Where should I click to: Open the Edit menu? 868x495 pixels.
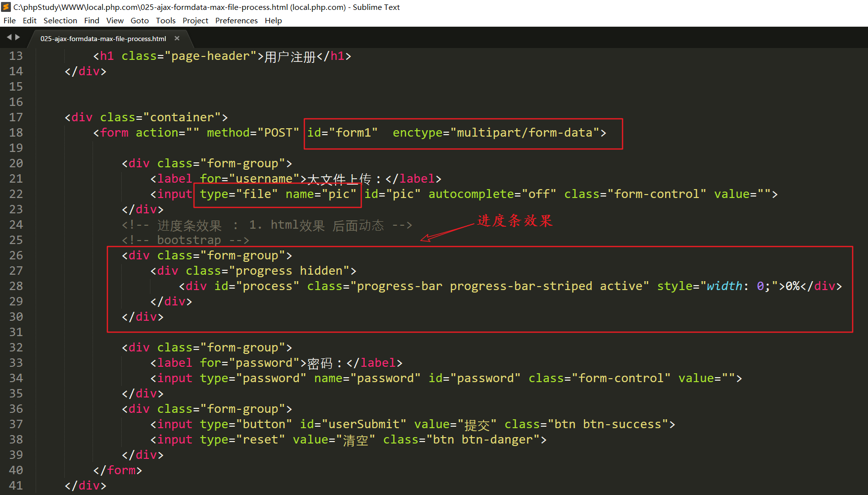30,20
